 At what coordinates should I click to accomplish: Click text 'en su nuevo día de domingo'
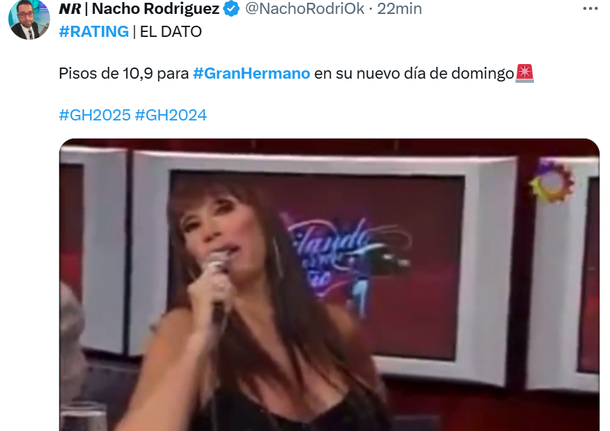click(414, 73)
